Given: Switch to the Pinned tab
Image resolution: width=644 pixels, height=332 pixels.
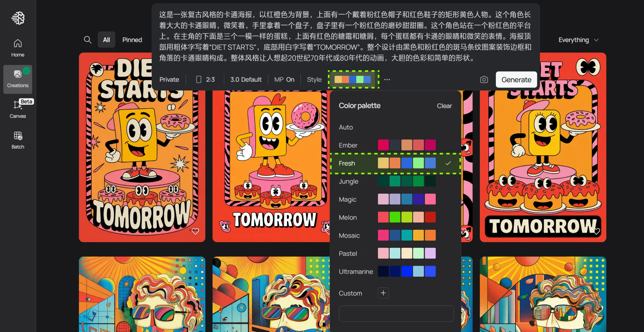Looking at the screenshot, I should point(132,40).
